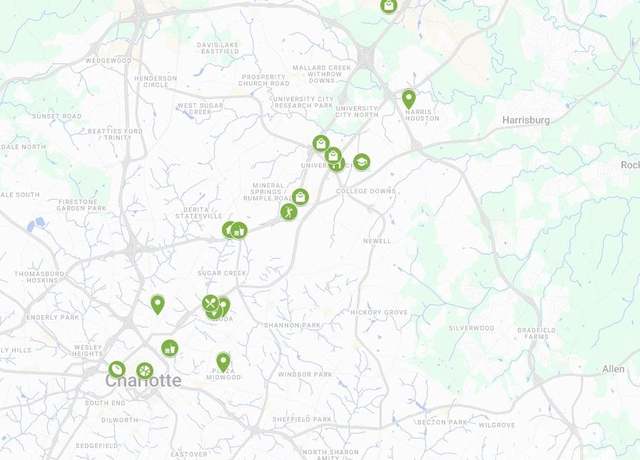Click the Hickory Grove neighborhood label

(x=379, y=312)
